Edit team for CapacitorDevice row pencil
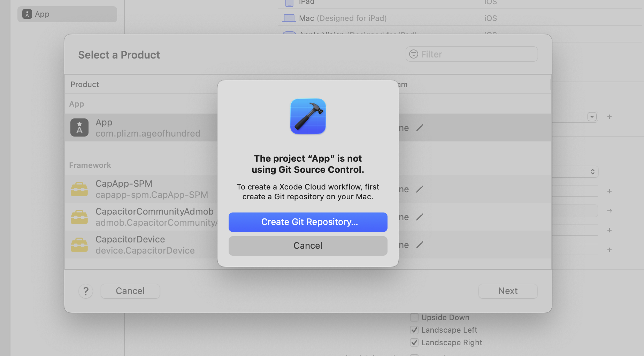The width and height of the screenshot is (644, 356). pos(420,245)
